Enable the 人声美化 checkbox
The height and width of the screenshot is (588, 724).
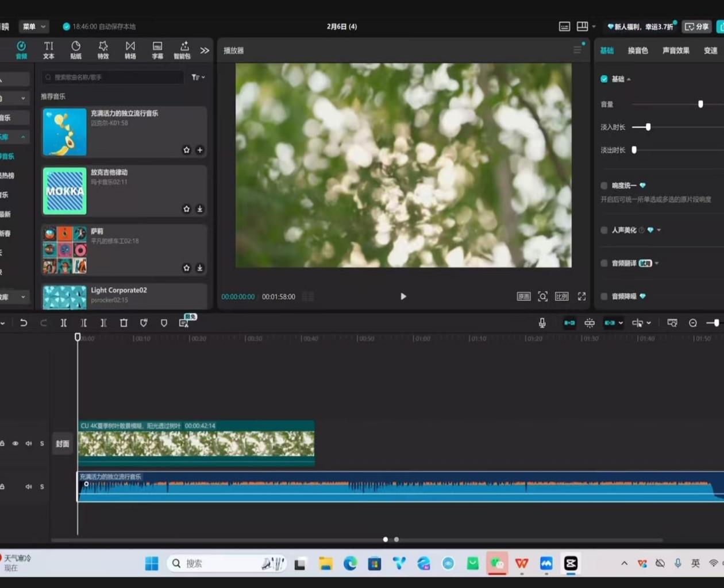[x=604, y=230]
